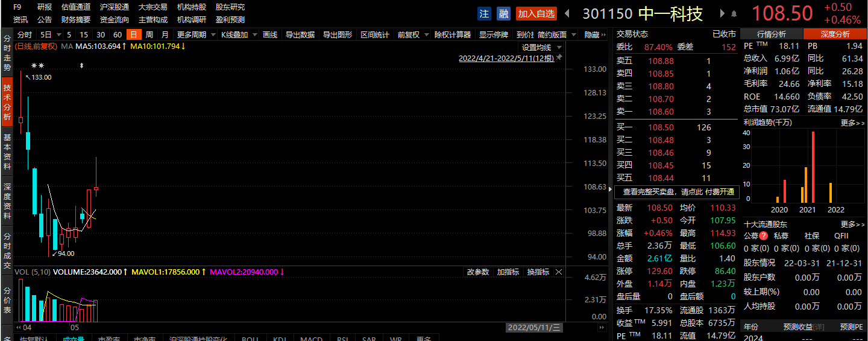Switch to 30 minute period

(x=101, y=35)
